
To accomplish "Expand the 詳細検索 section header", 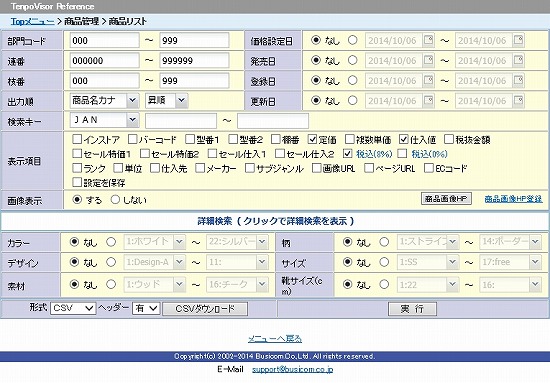I will (275, 221).
